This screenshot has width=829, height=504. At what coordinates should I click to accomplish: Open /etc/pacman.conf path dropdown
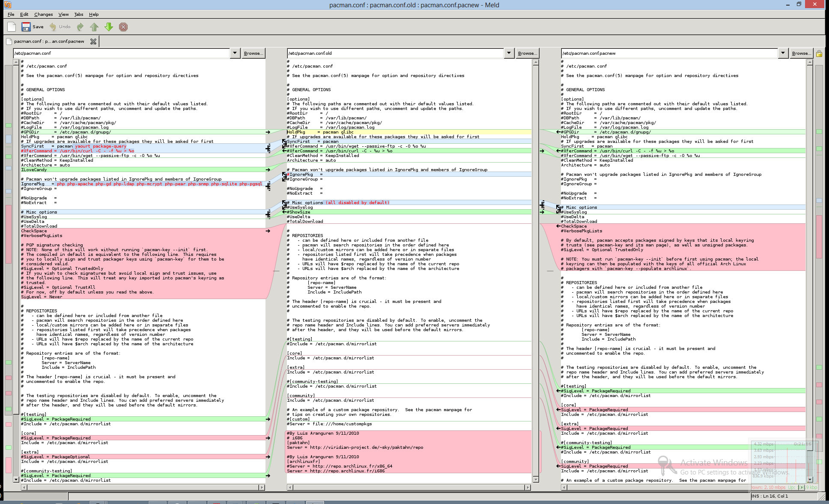coord(235,53)
